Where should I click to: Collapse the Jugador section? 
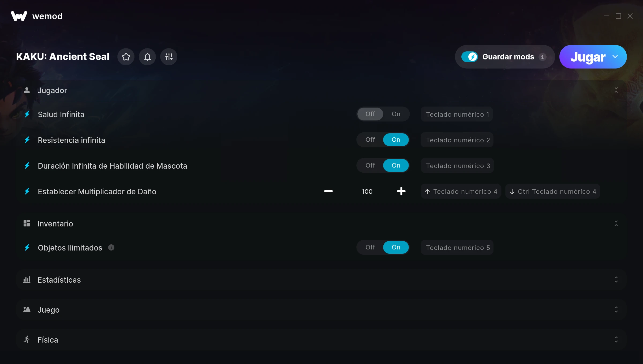point(616,90)
